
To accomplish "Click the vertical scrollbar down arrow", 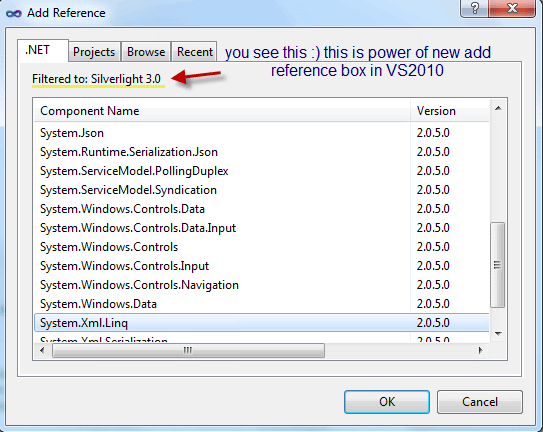I will tap(498, 334).
